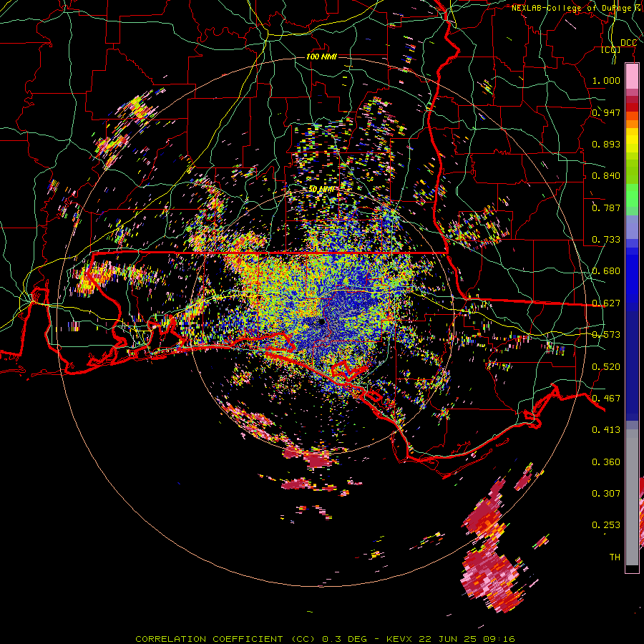The width and height of the screenshot is (644, 644).
Task: Click the 0.733 scale value
Action: click(606, 239)
